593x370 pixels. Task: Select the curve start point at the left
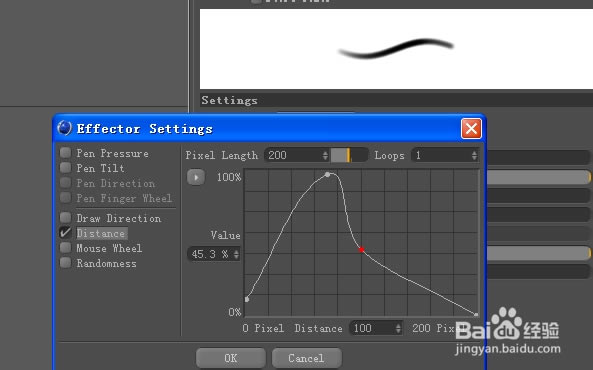247,299
